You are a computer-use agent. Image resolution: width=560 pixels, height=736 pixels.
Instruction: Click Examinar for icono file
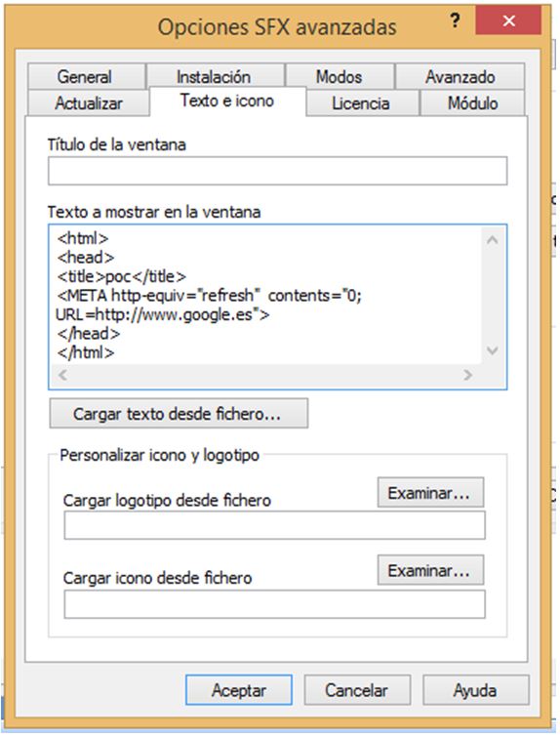[x=430, y=570]
